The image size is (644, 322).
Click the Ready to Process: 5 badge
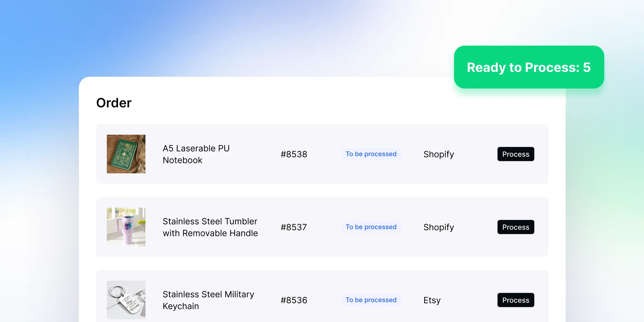[x=529, y=67]
